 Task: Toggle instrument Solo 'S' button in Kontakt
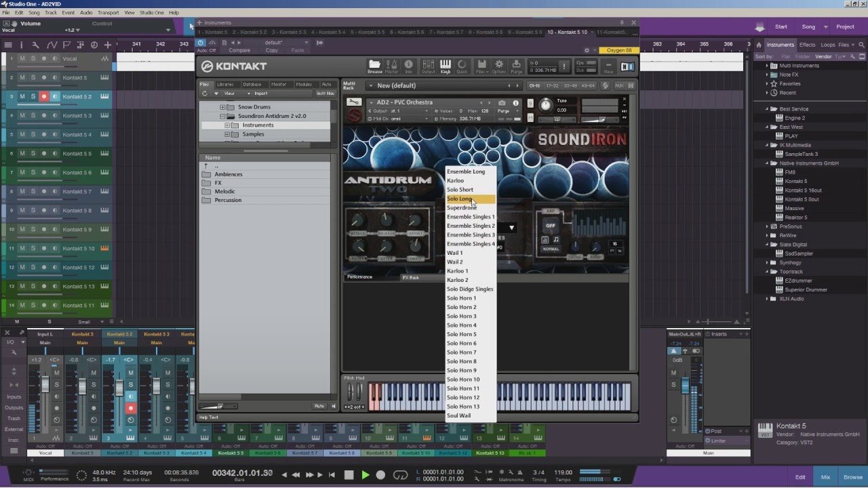pyautogui.click(x=530, y=103)
